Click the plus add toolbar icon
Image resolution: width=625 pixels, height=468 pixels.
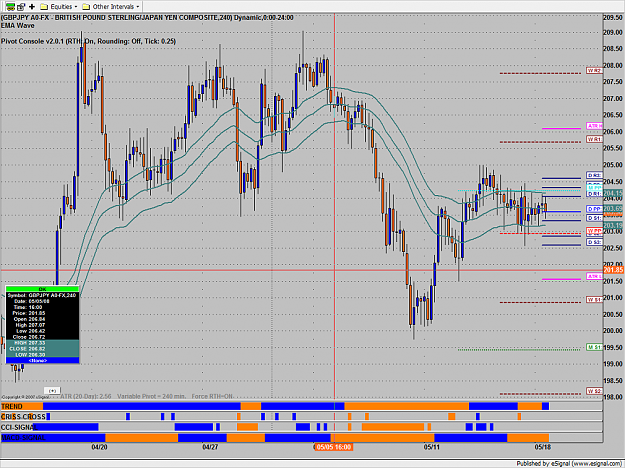(x=31, y=7)
